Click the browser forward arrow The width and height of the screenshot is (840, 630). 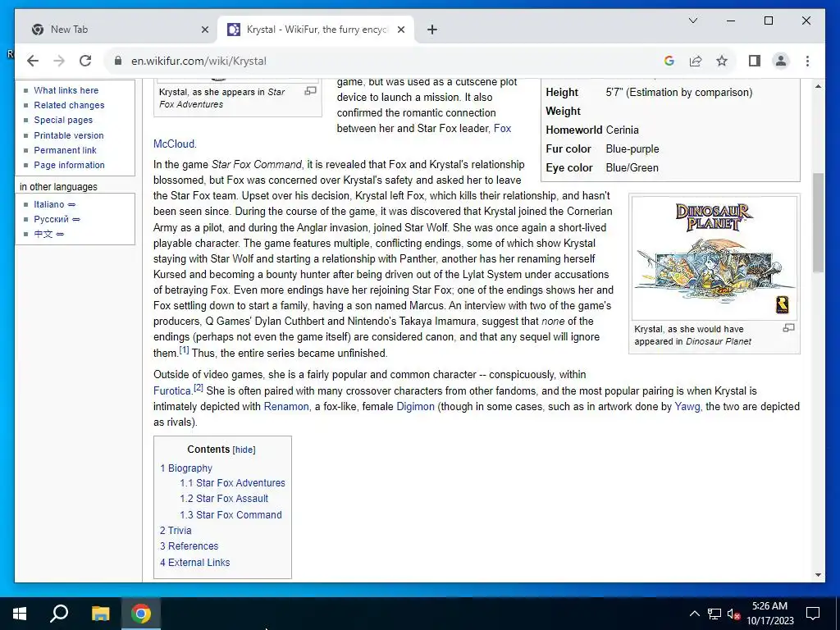tap(59, 61)
